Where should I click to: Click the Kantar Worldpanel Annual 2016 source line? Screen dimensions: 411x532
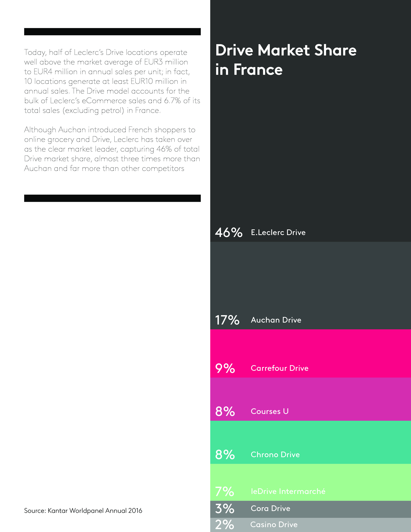[x=83, y=511]
